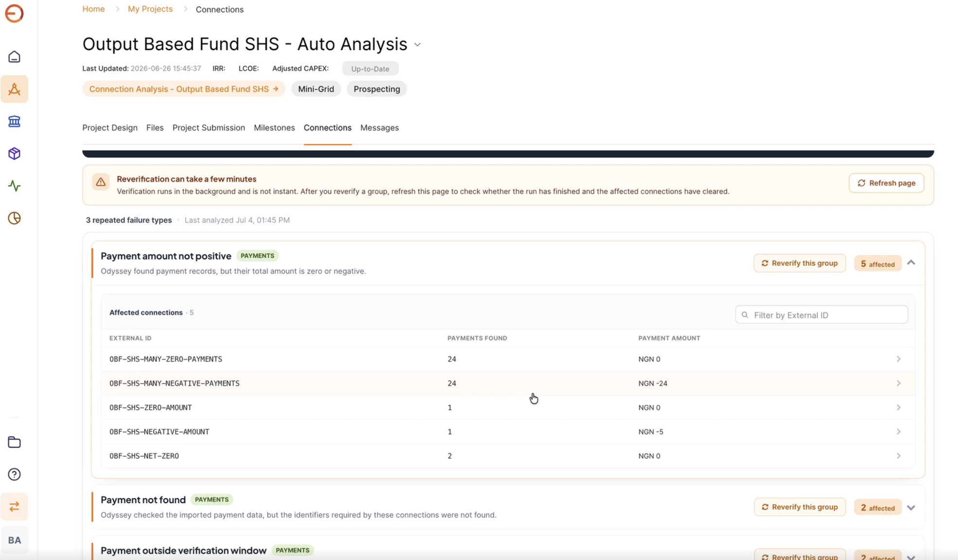
Task: Open OBF-SHS-ZERO-AMOUNT row chevron
Action: pos(899,407)
